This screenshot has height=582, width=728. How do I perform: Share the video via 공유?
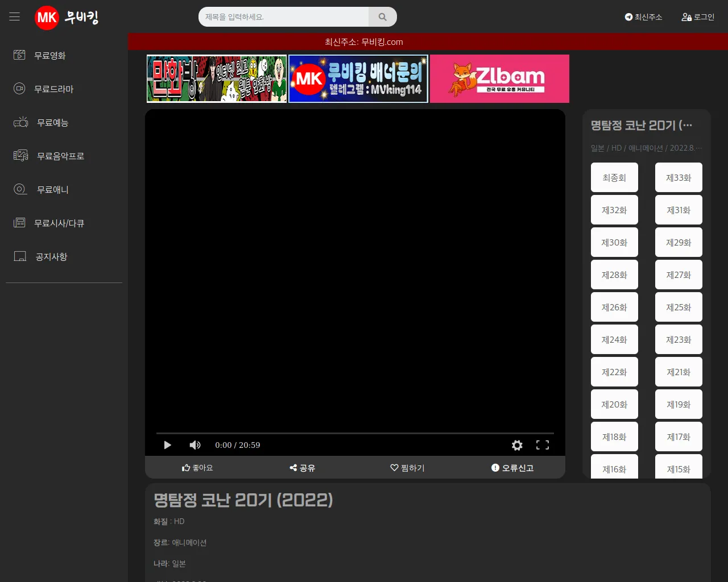[x=303, y=468]
